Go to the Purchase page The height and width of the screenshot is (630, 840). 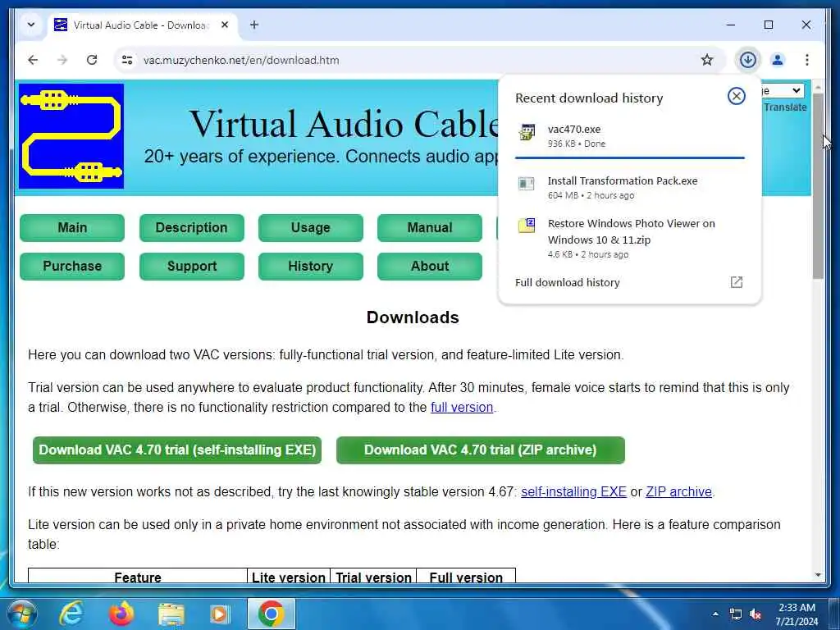pos(72,267)
